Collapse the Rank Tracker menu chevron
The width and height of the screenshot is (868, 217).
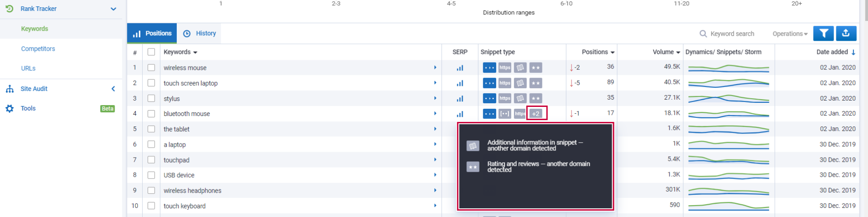coord(113,9)
